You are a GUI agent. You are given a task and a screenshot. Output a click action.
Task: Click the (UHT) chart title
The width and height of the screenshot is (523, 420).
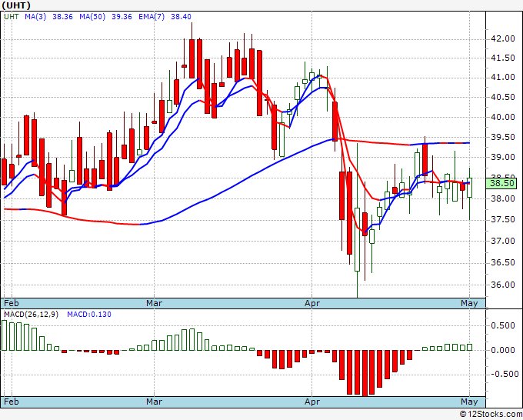pos(16,5)
